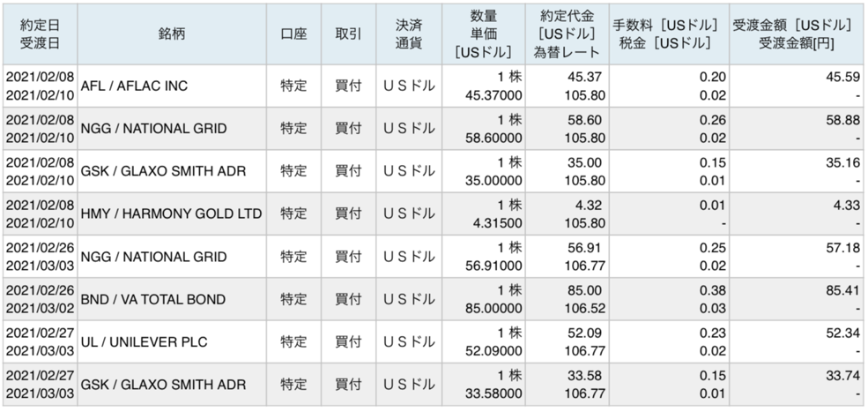Click the 約定日 受渡日 column header
Viewport: 868px width, 412px height.
pyautogui.click(x=40, y=34)
